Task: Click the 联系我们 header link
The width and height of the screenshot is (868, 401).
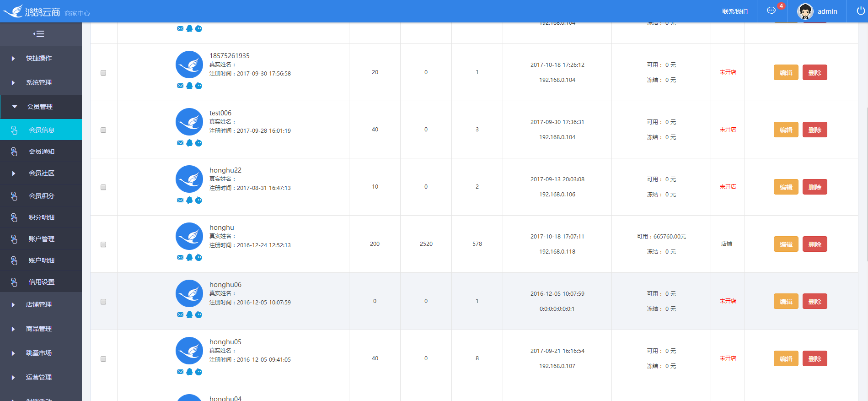Action: tap(735, 11)
